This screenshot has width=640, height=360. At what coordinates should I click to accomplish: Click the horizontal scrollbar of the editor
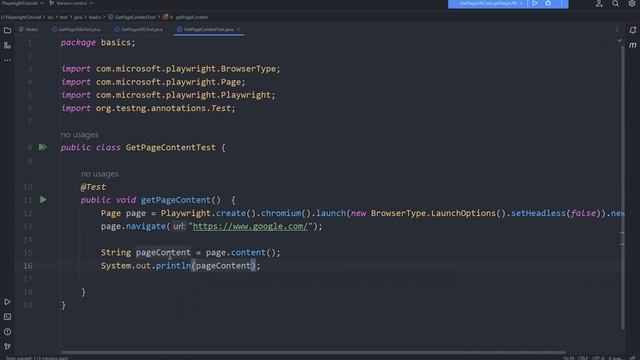(x=313, y=352)
